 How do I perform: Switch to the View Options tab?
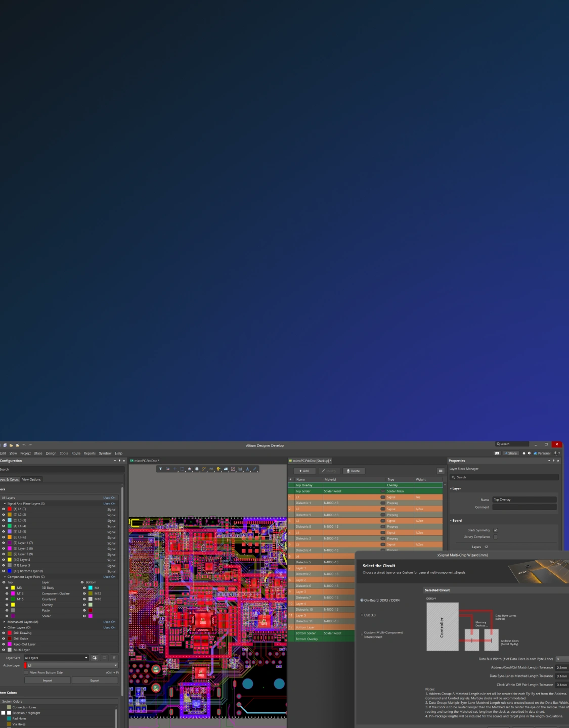(31, 479)
